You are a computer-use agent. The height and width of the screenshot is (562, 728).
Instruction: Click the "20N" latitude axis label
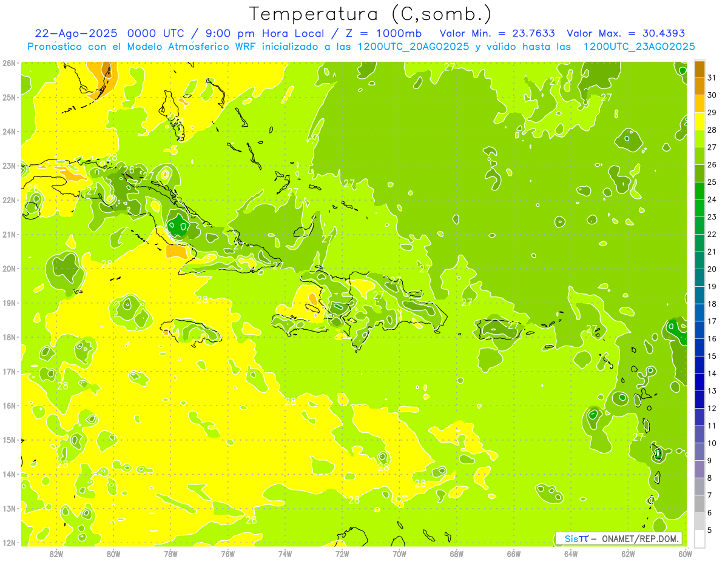(9, 269)
